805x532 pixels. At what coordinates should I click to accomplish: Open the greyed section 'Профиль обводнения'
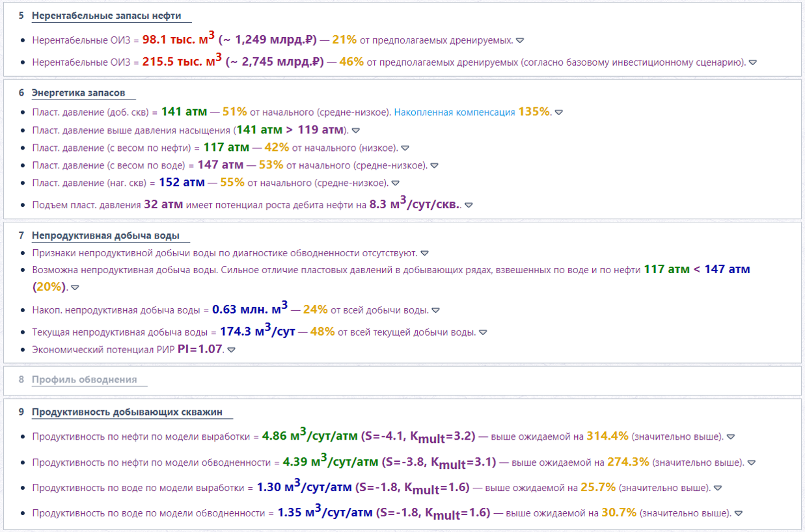85,379
